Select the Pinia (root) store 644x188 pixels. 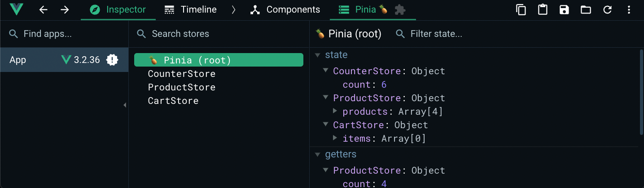point(219,60)
